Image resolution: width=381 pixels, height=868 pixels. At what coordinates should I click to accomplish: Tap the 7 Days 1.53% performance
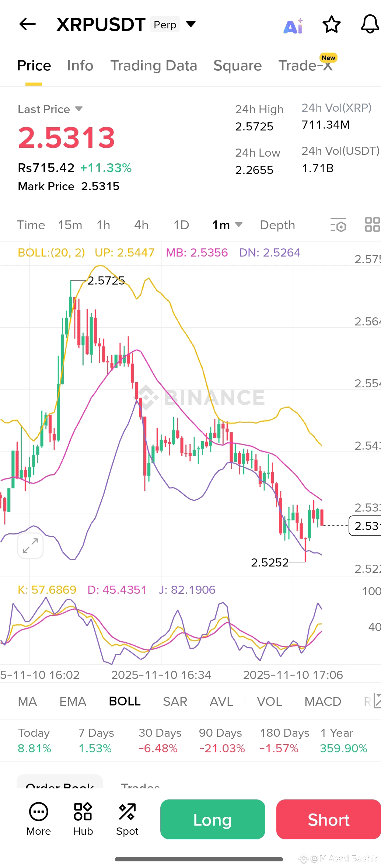(96, 740)
